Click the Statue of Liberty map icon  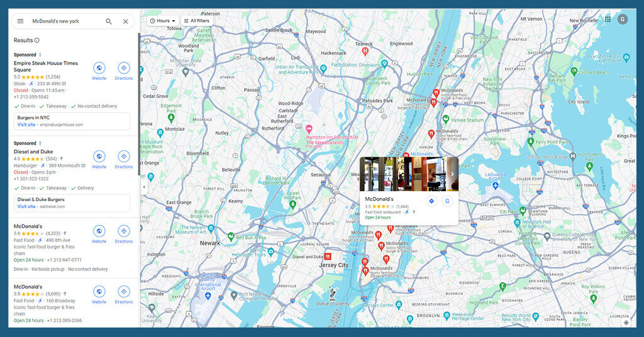[332, 293]
